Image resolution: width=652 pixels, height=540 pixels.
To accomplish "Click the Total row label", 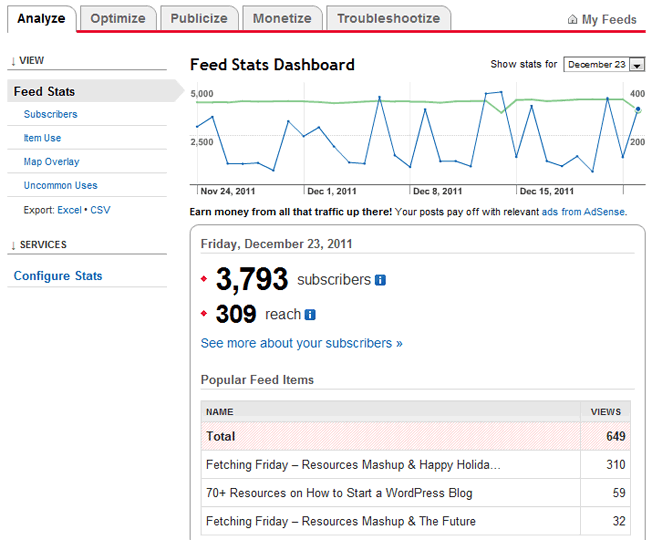I will 220,436.
